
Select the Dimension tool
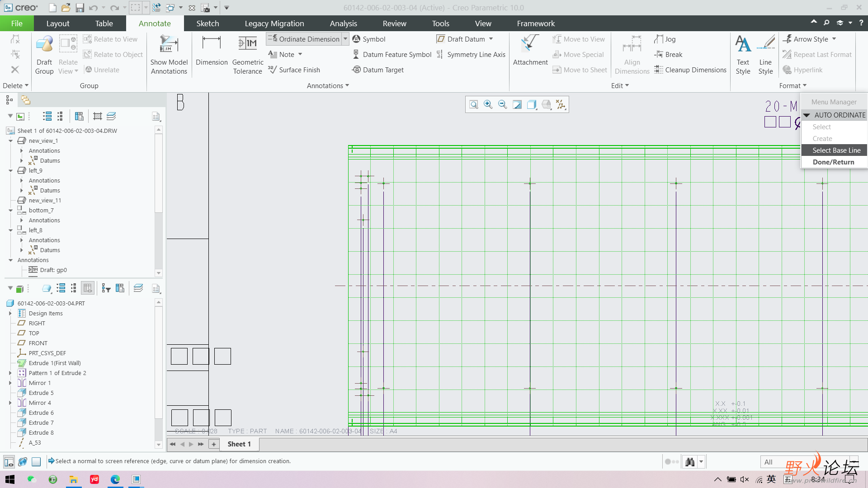coord(211,51)
